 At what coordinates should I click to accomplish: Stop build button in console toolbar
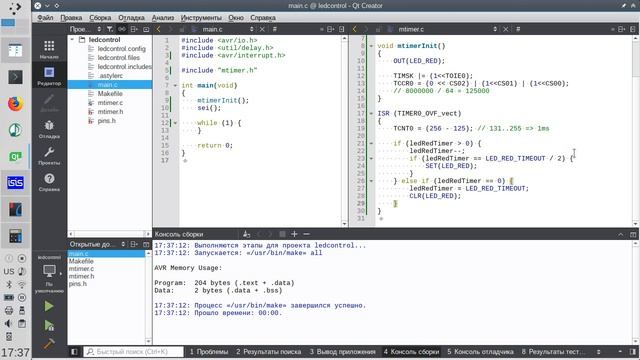click(x=282, y=234)
